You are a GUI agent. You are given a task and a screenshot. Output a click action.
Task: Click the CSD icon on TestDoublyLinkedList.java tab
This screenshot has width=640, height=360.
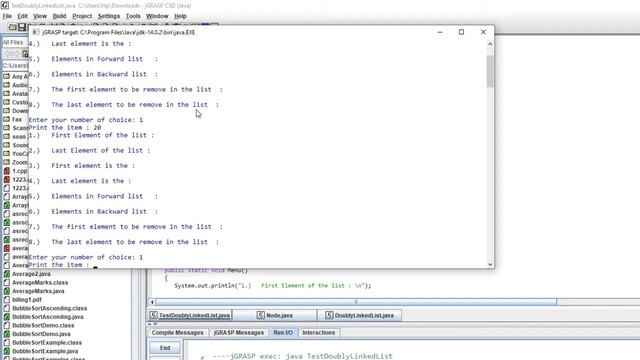pos(153,315)
